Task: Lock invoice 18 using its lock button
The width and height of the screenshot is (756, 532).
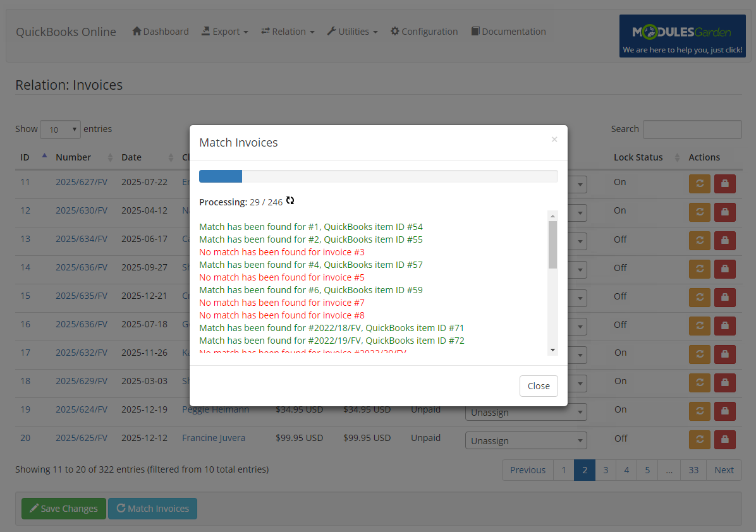Action: click(724, 382)
